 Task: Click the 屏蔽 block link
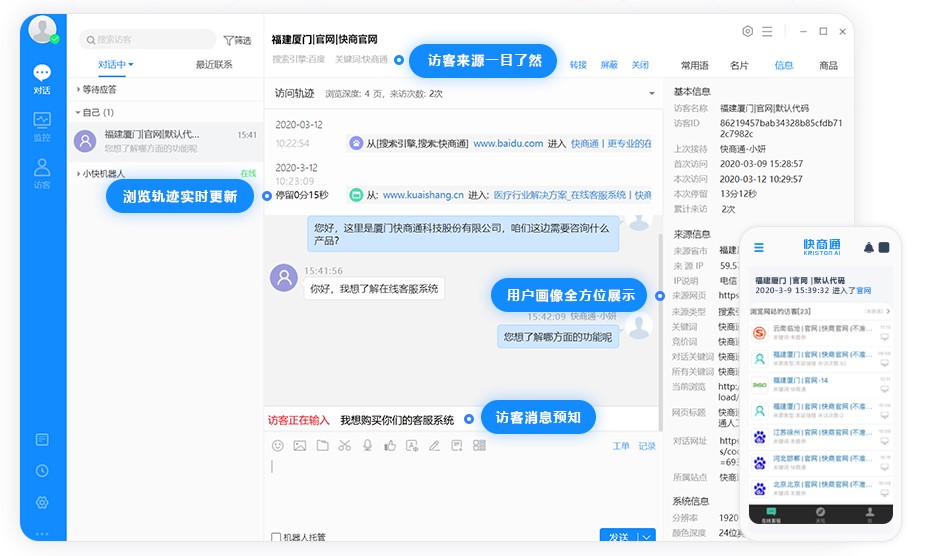[609, 65]
